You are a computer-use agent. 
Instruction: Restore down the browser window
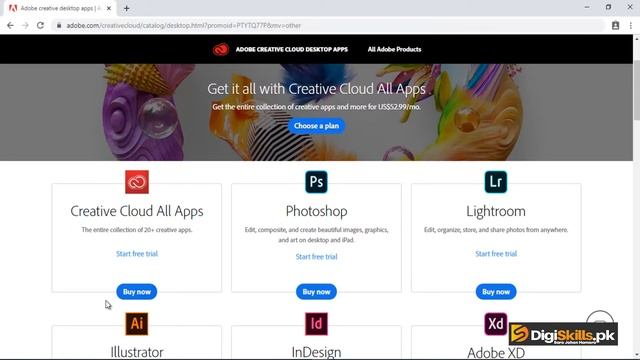point(608,7)
